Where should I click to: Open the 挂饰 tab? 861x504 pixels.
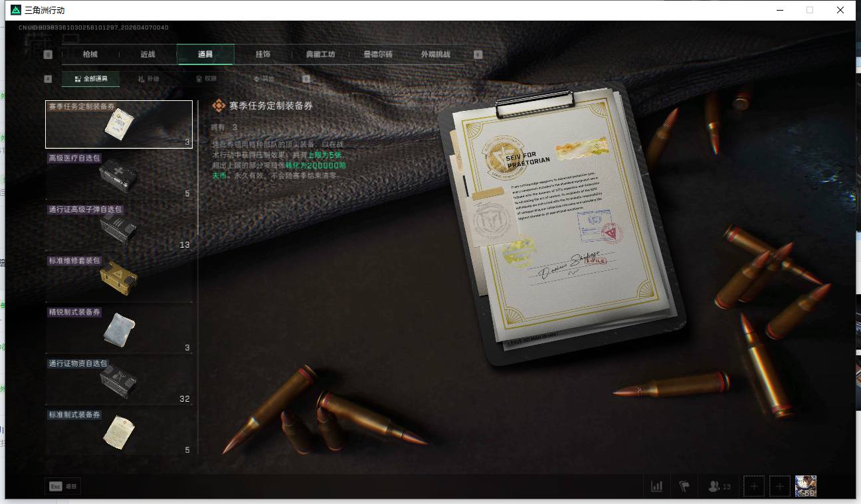(x=263, y=54)
